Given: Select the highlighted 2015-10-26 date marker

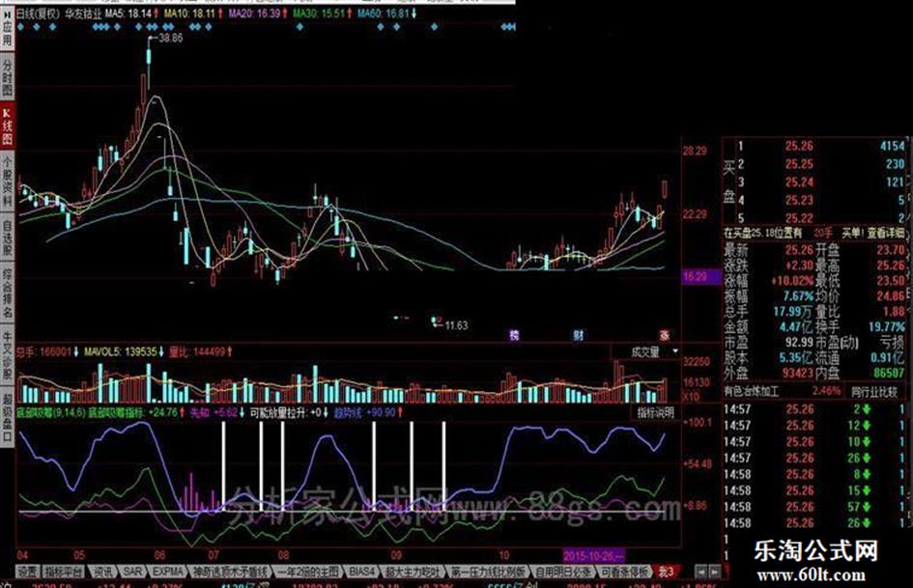Looking at the screenshot, I should (594, 555).
